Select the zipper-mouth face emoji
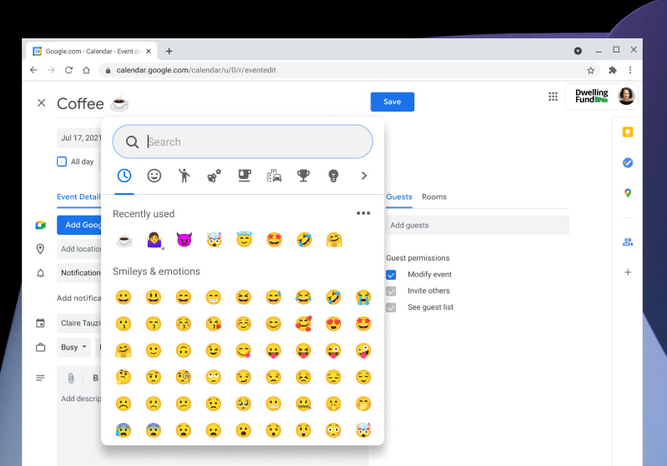667x466 pixels. (x=303, y=403)
